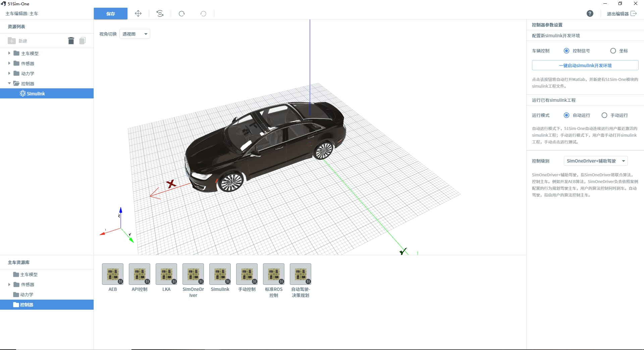The height and width of the screenshot is (350, 644).
Task: Click the redo circular arrow icon
Action: point(181,14)
